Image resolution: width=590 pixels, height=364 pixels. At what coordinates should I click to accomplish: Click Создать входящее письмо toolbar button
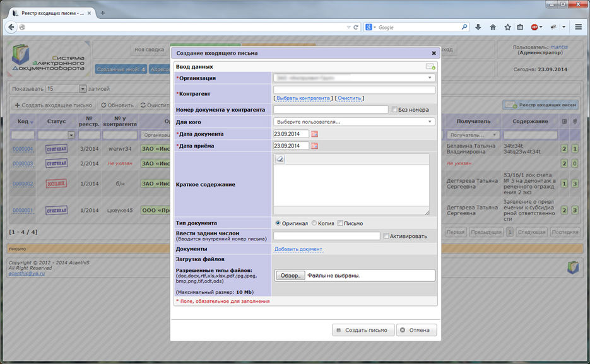(54, 105)
